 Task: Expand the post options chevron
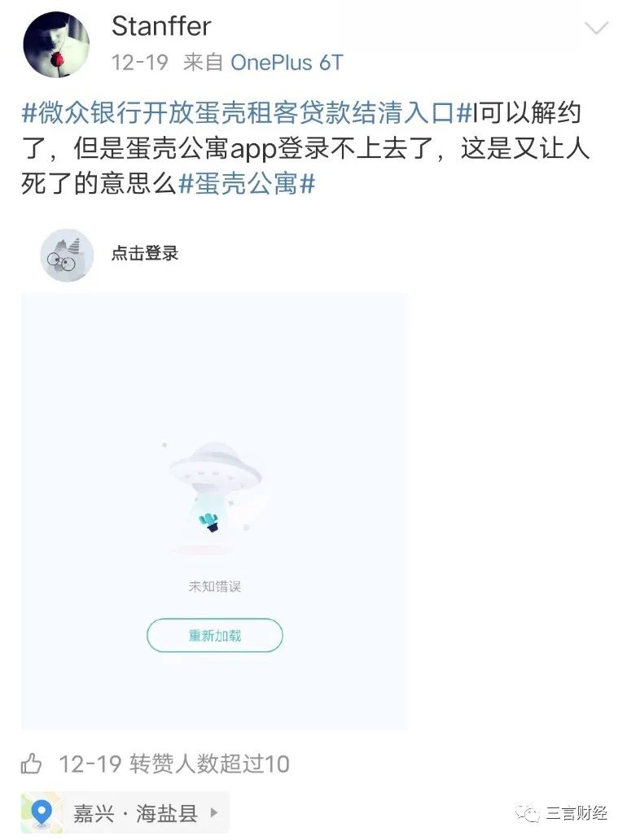click(x=596, y=28)
